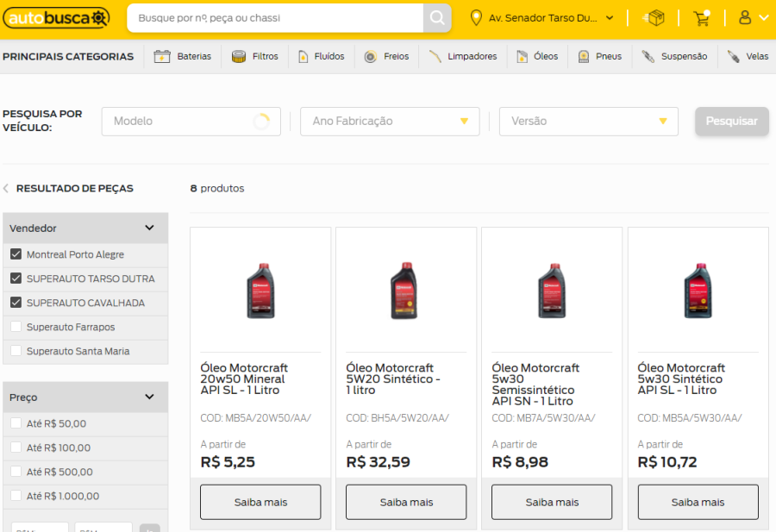Click the Baterias battery icon
The image size is (776, 532).
(162, 57)
